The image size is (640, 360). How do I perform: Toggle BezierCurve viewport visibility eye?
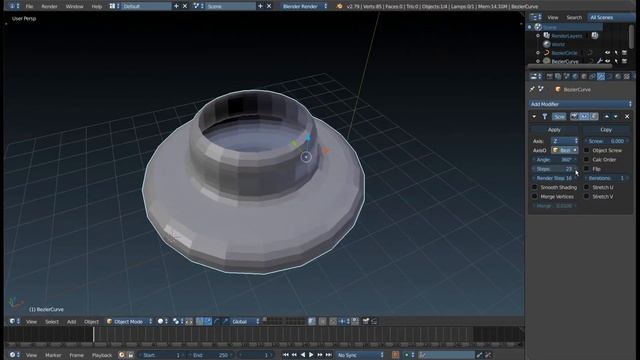tap(607, 61)
